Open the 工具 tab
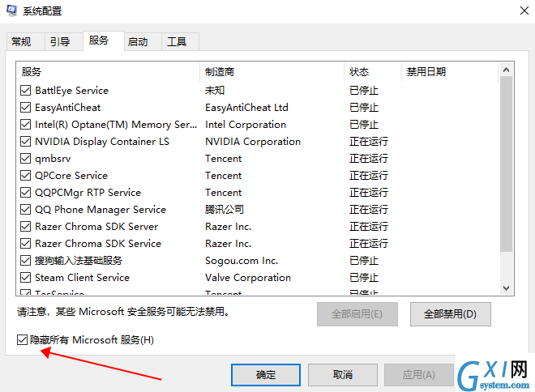The height and width of the screenshot is (392, 535). click(x=180, y=42)
